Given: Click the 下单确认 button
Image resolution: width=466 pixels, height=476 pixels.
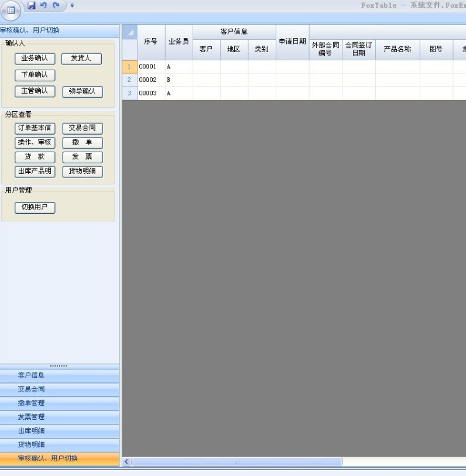Looking at the screenshot, I should 35,75.
